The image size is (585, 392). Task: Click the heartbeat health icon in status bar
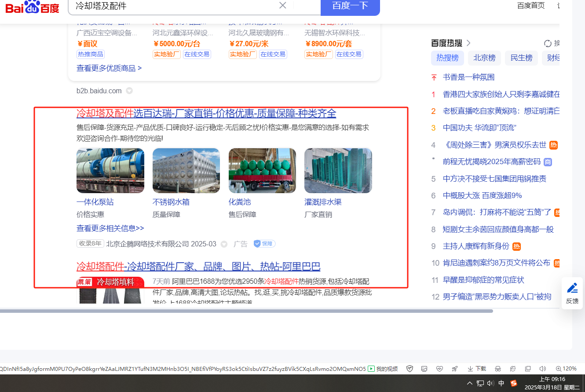point(439,369)
